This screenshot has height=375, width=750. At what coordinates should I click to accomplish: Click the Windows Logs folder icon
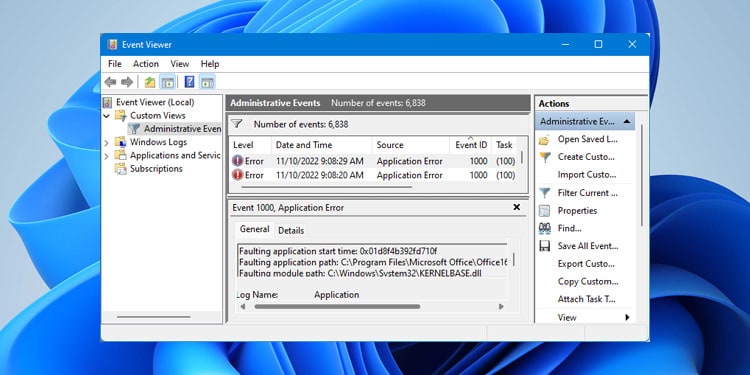point(121,142)
